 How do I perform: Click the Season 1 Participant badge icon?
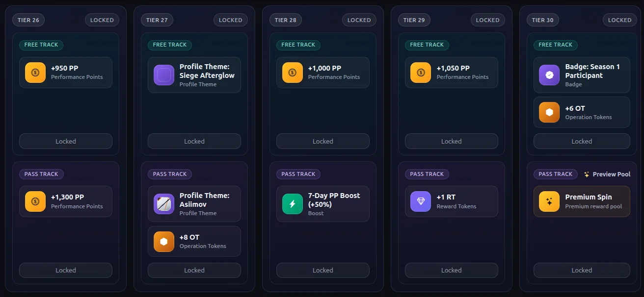549,75
